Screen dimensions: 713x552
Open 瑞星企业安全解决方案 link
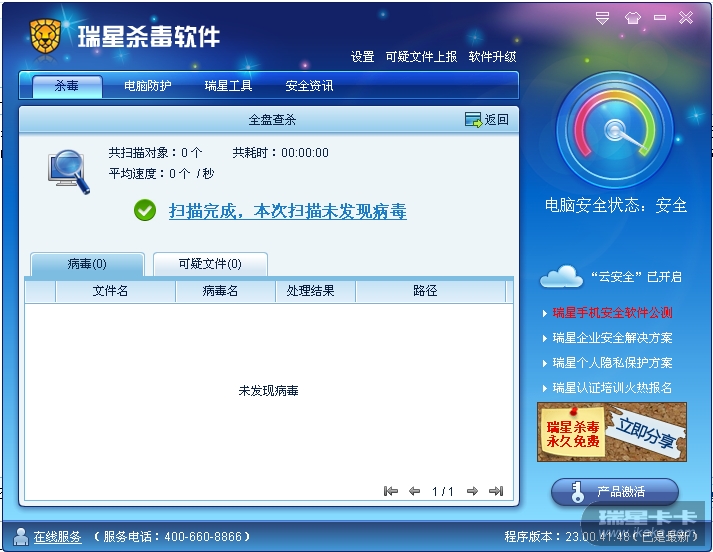click(612, 338)
